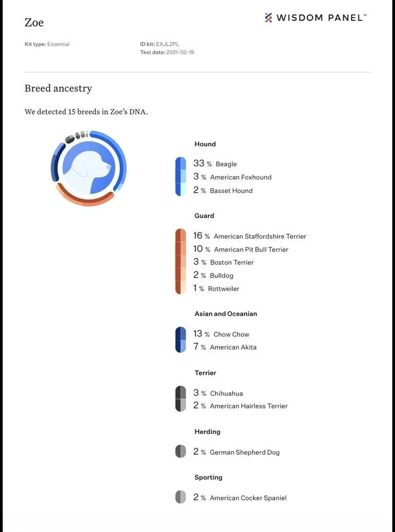This screenshot has height=532, width=395.
Task: Click the Herding group pill icon
Action: coord(181,452)
